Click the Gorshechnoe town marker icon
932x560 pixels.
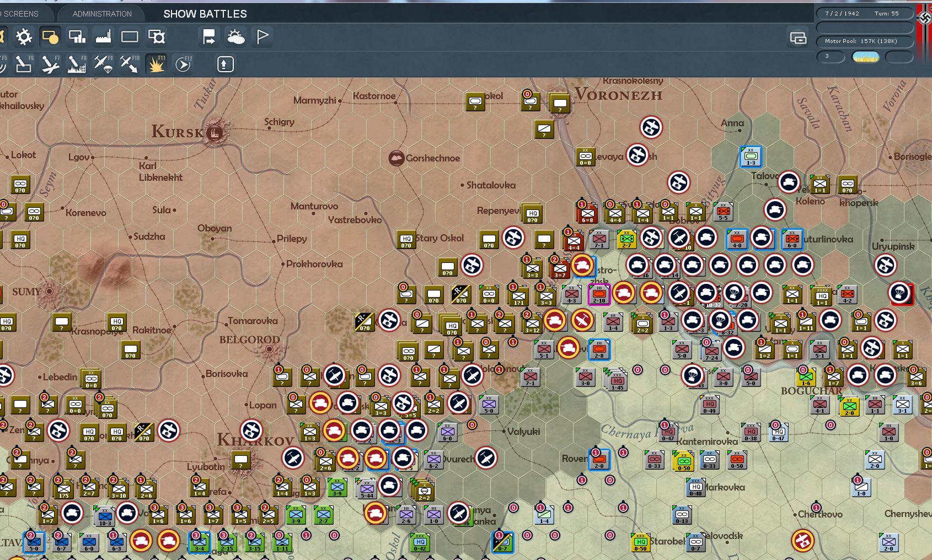pos(397,158)
